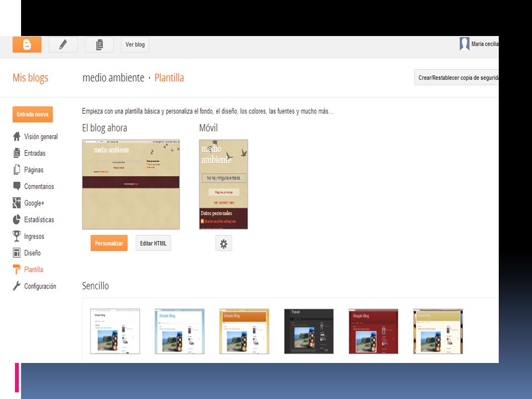Open mobile template gear settings
The image size is (532, 399).
[223, 243]
